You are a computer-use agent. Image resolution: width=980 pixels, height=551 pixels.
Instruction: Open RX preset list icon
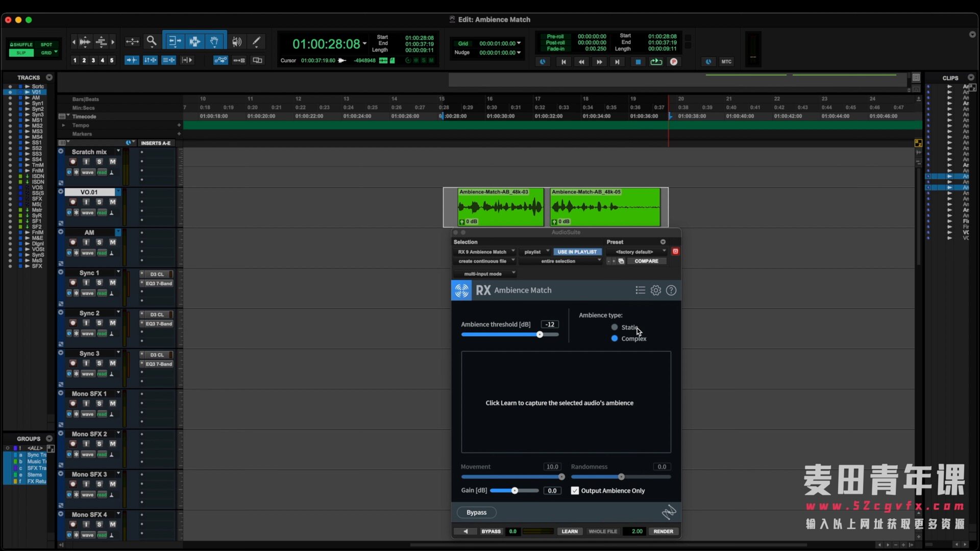[640, 290]
